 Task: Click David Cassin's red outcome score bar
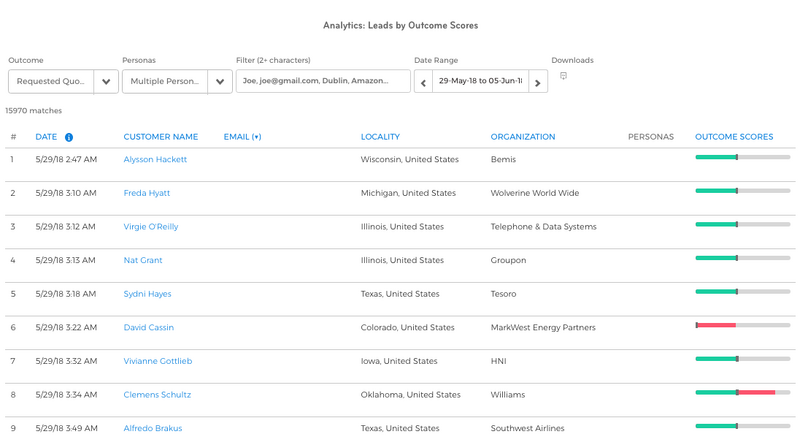click(x=716, y=325)
